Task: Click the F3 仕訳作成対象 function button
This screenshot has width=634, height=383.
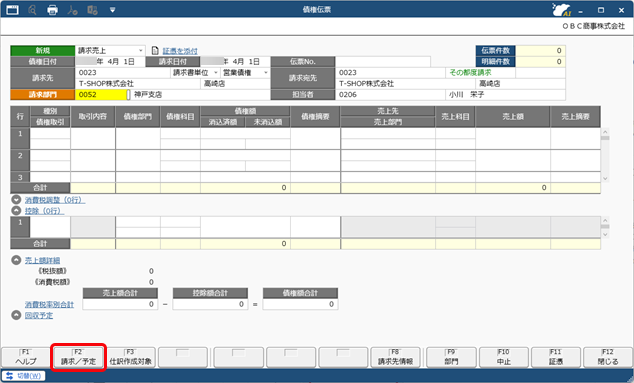Action: 131,357
